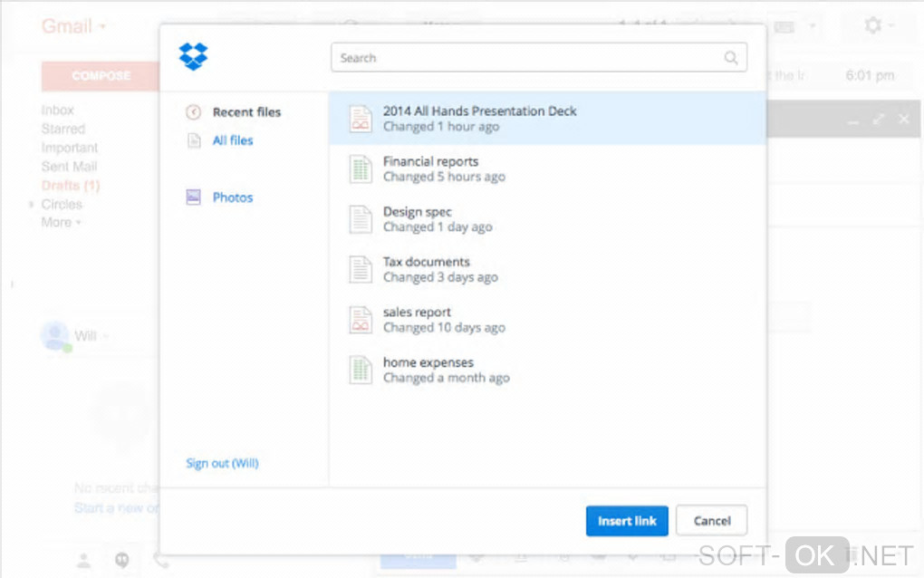Select the home expenses file
This screenshot has width=924, height=578.
[x=547, y=370]
